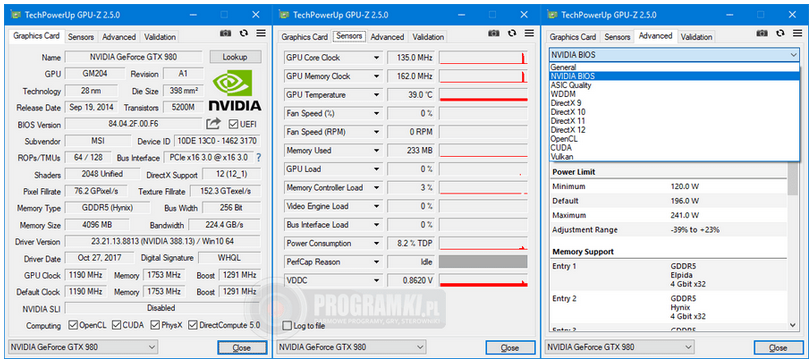Viewport: 812px width, 362px height.
Task: Open the hamburger menu in the Sensors window
Action: tap(529, 33)
